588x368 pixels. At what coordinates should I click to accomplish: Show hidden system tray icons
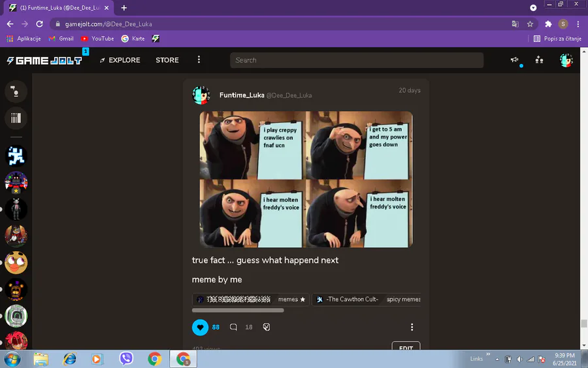(x=497, y=360)
